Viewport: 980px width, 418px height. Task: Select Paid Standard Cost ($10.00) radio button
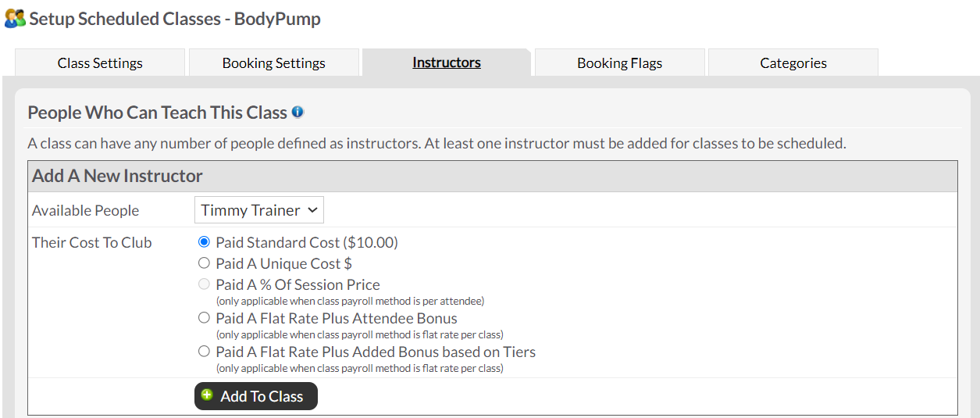point(205,242)
